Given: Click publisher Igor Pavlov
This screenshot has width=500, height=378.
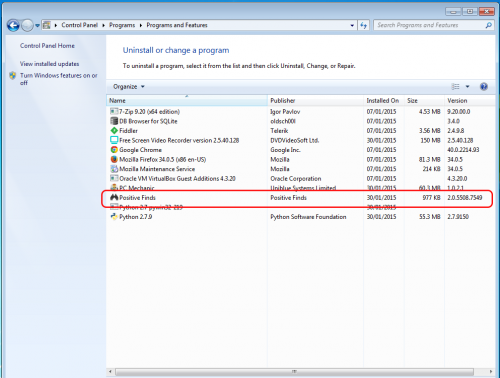Looking at the screenshot, I should pyautogui.click(x=285, y=112).
